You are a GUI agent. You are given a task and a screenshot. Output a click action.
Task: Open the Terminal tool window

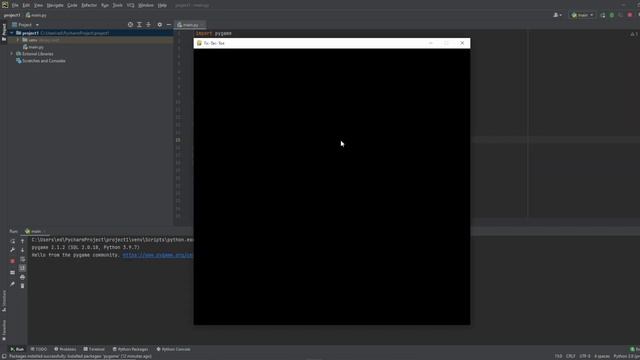[x=94, y=349]
